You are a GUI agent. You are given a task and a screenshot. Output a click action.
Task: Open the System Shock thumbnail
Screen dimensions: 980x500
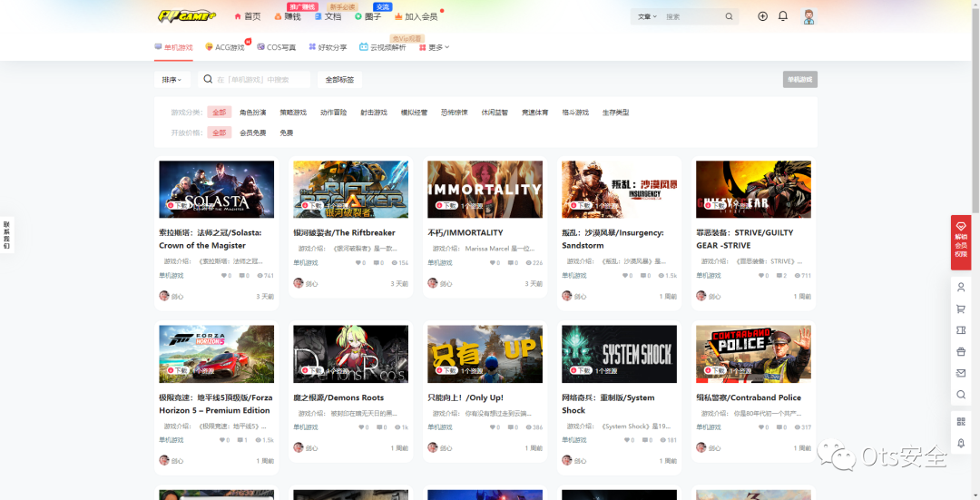620,354
